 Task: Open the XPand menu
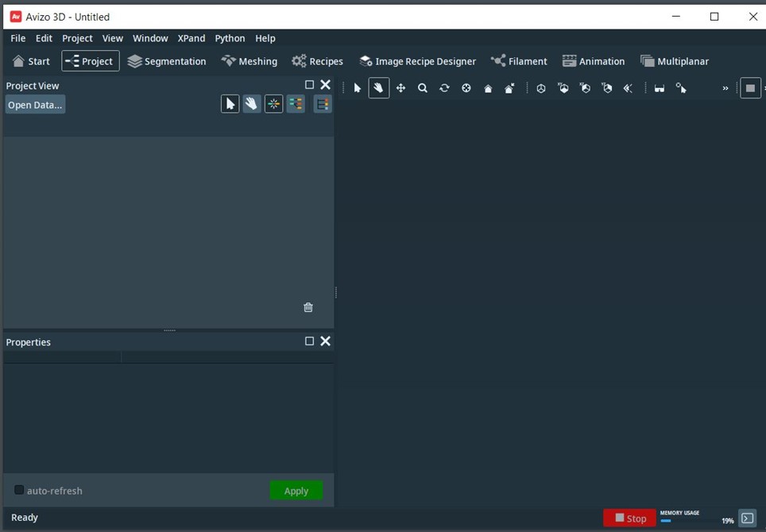191,38
